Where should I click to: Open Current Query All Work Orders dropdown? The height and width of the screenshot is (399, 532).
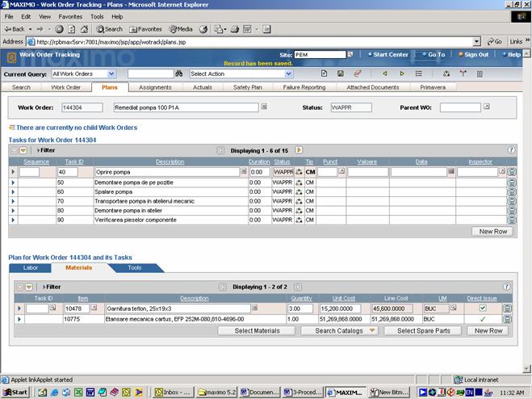111,73
